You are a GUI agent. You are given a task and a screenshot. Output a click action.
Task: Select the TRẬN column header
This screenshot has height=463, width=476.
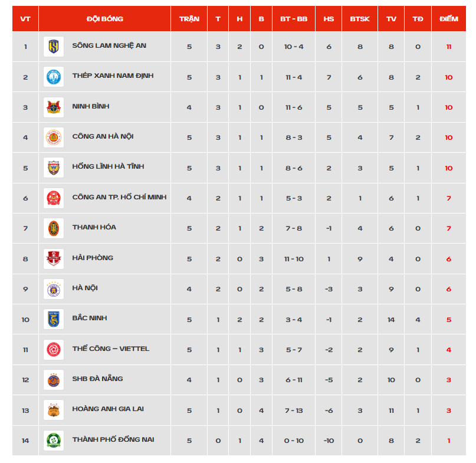[x=189, y=19]
